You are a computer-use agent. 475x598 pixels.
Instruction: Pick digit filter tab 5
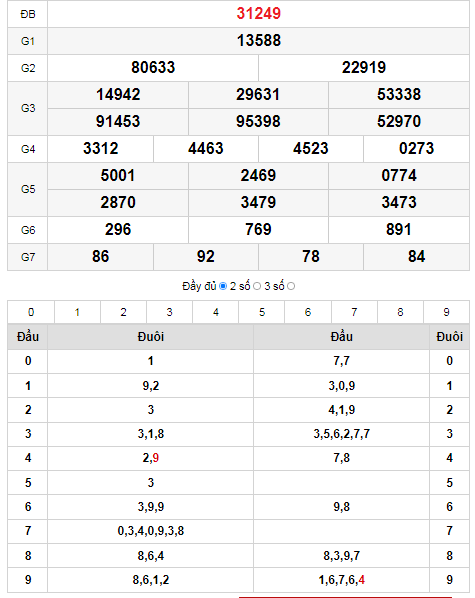point(262,312)
